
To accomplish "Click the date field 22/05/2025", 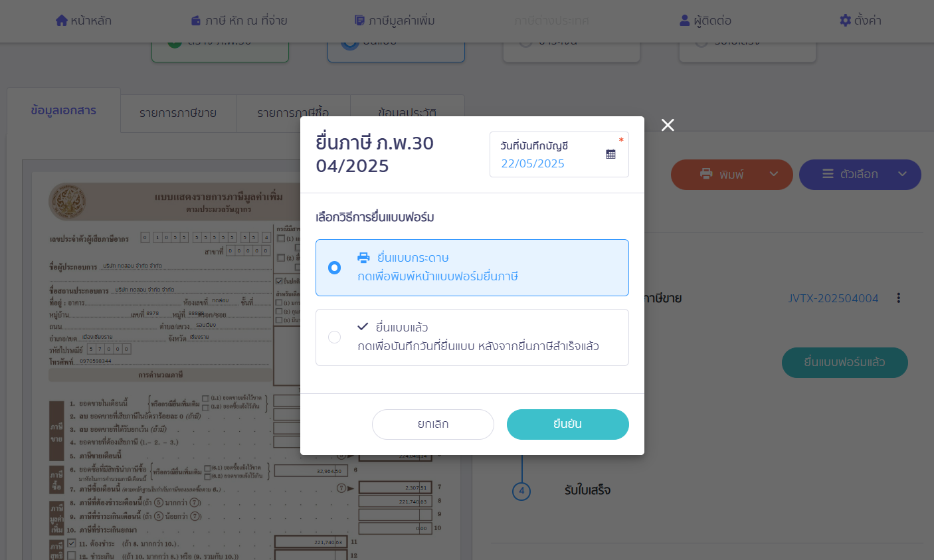I will pyautogui.click(x=533, y=163).
